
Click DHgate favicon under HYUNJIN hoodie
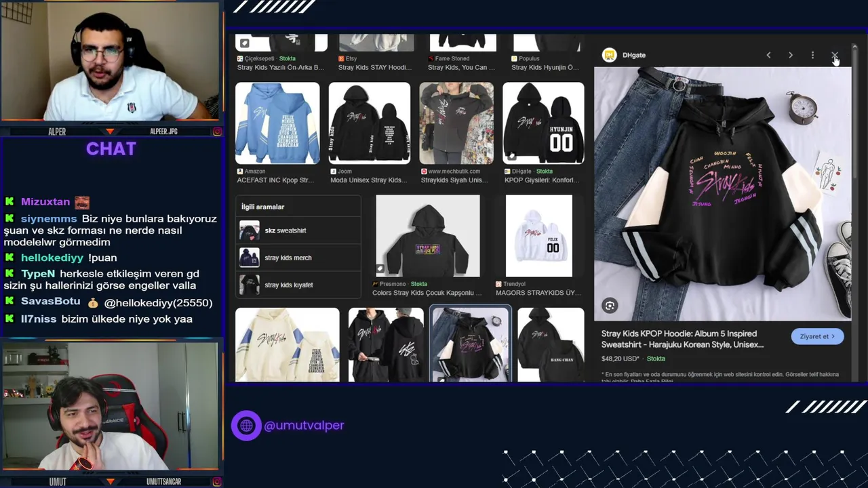[507, 171]
